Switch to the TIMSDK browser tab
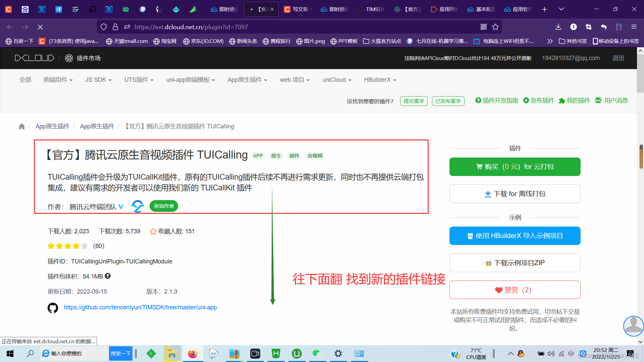This screenshot has height=362, width=644. tap(371, 9)
